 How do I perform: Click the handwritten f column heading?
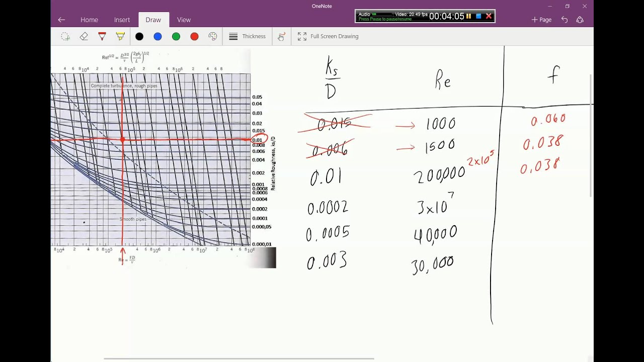(x=553, y=75)
